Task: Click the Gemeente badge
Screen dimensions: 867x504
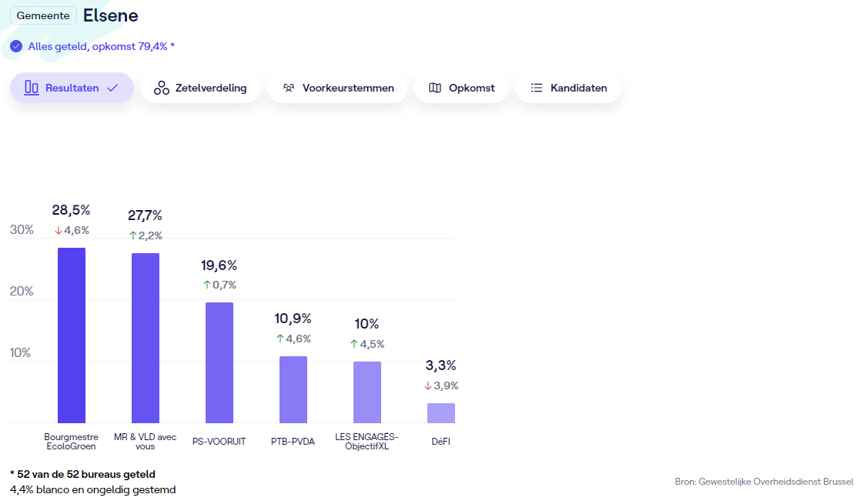Action: pyautogui.click(x=43, y=15)
